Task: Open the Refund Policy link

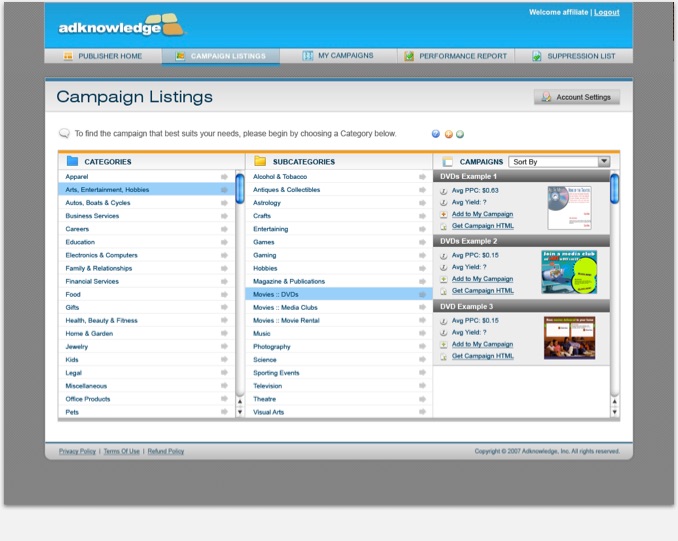Action: point(166,451)
